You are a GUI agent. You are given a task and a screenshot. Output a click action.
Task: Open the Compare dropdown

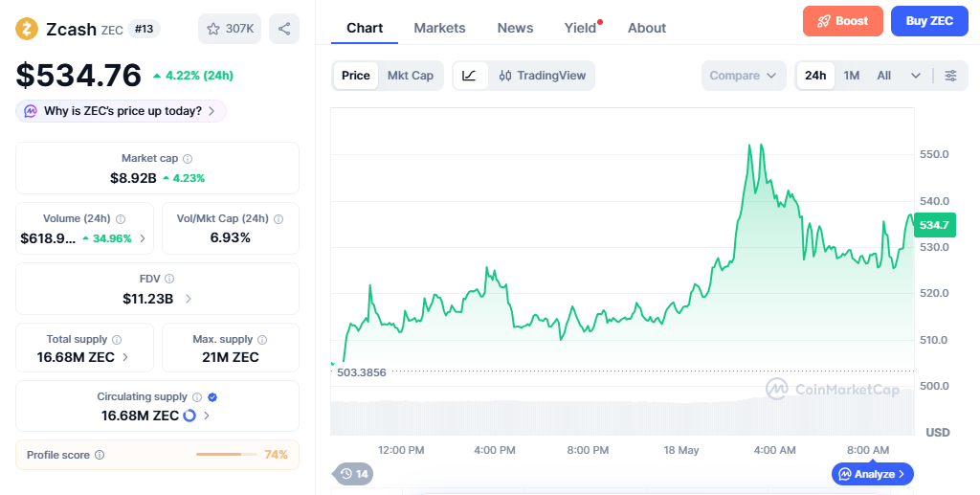(x=744, y=76)
